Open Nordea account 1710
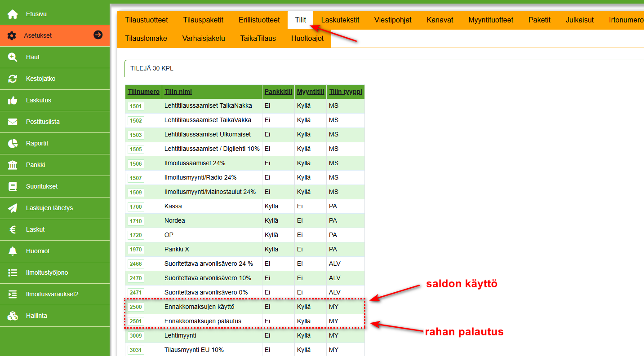The image size is (644, 356). [x=136, y=221]
